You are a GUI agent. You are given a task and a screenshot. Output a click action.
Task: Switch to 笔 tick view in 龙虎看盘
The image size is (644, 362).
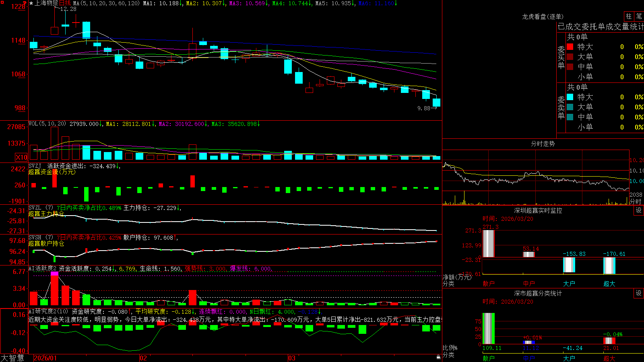pyautogui.click(x=639, y=16)
